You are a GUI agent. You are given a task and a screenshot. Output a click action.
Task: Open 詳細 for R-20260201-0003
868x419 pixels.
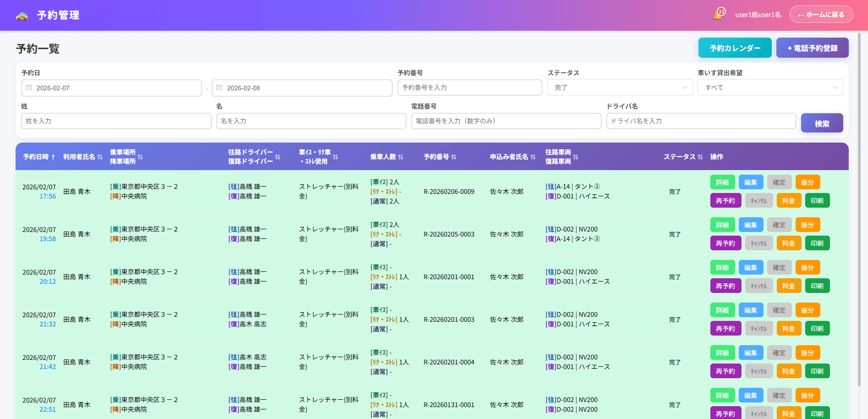723,310
